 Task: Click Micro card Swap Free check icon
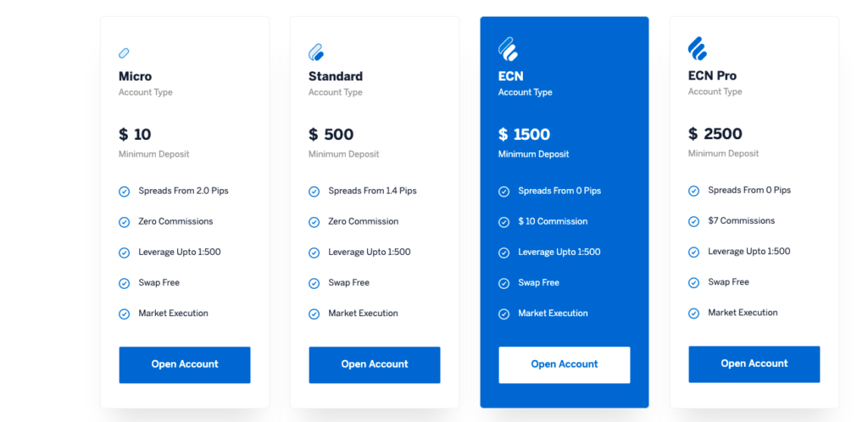124,283
